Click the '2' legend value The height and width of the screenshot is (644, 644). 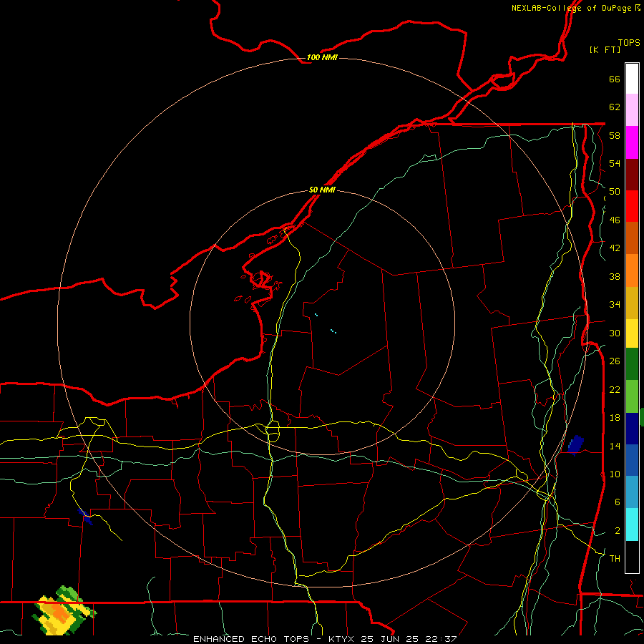pos(618,531)
